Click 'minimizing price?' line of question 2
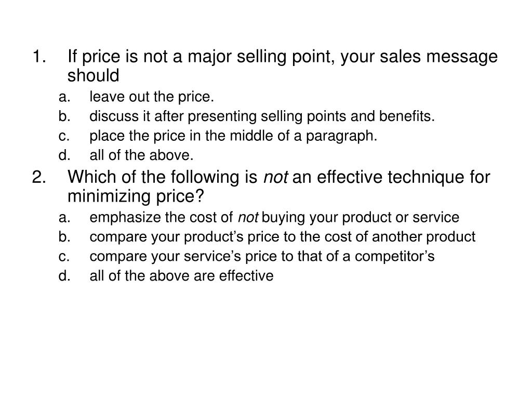Image resolution: width=532 pixels, height=399 pixels. pos(136,196)
